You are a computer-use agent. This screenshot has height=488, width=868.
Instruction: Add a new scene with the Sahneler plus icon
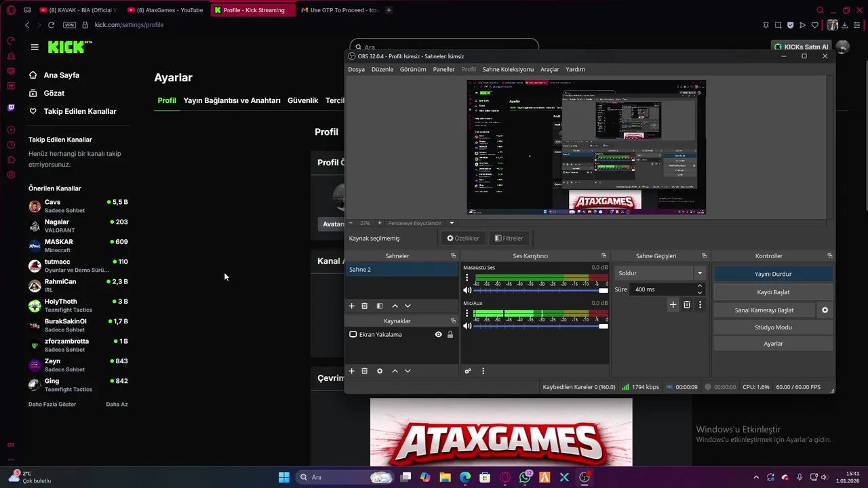tap(351, 306)
